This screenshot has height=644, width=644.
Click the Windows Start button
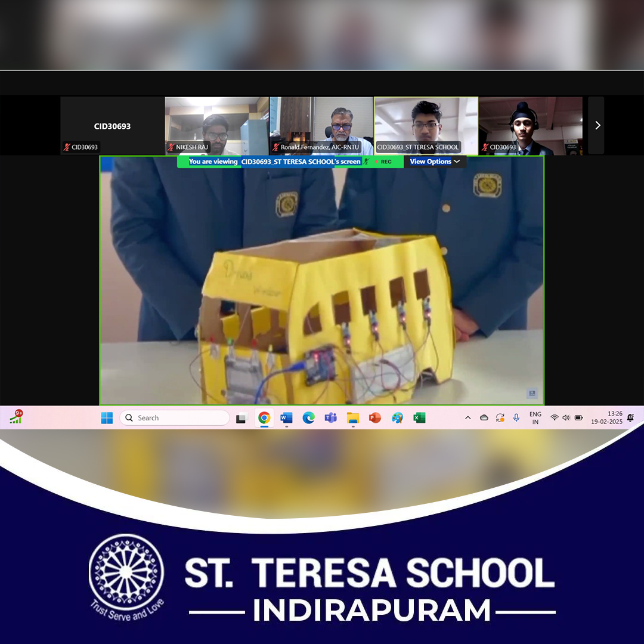tap(107, 418)
